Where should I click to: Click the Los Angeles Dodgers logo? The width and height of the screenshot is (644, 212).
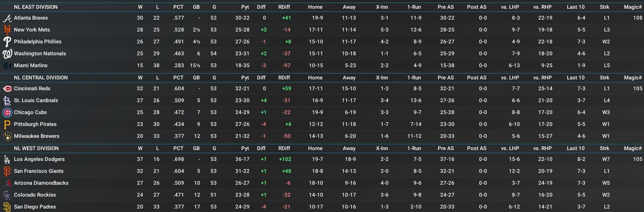click(x=7, y=159)
